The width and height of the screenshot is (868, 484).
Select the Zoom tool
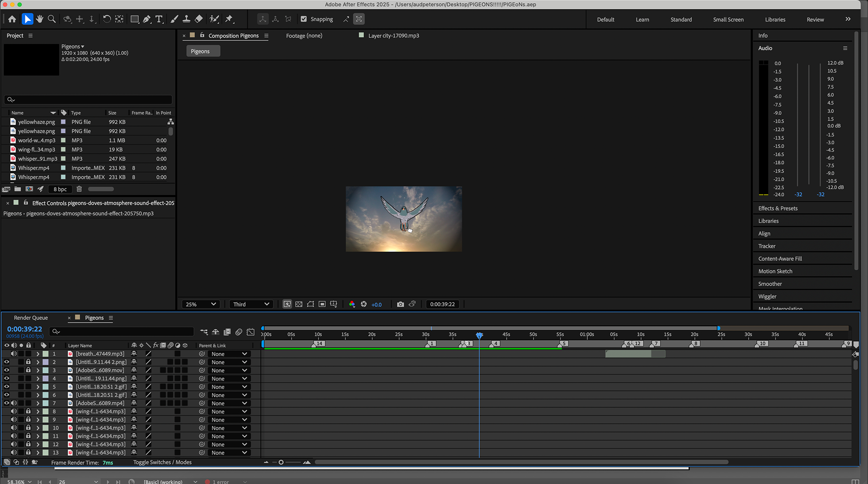pos(52,19)
